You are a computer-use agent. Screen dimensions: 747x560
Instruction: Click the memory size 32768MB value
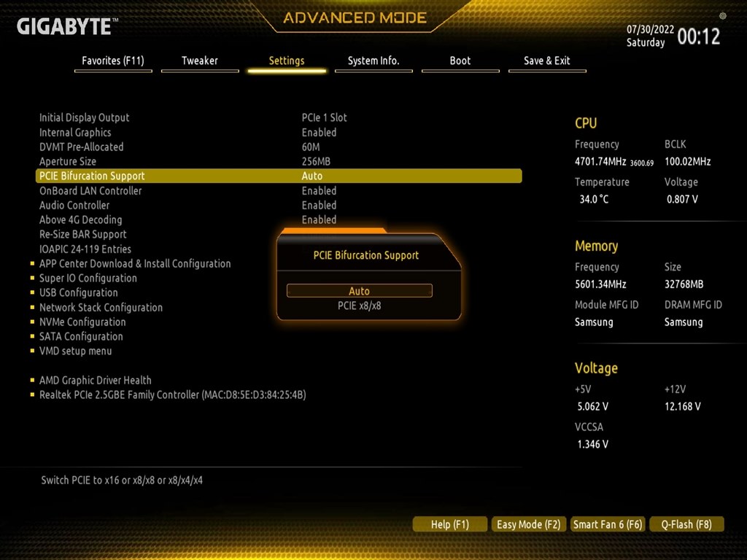click(x=684, y=284)
